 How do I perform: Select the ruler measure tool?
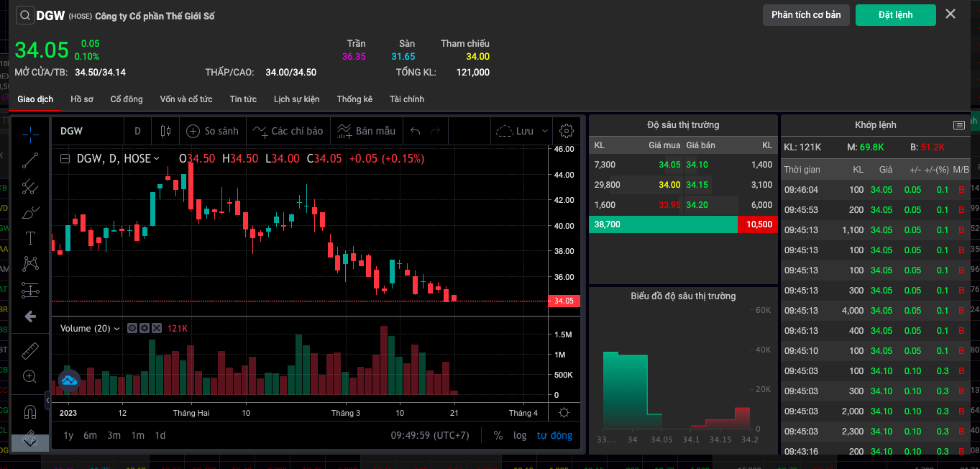30,350
